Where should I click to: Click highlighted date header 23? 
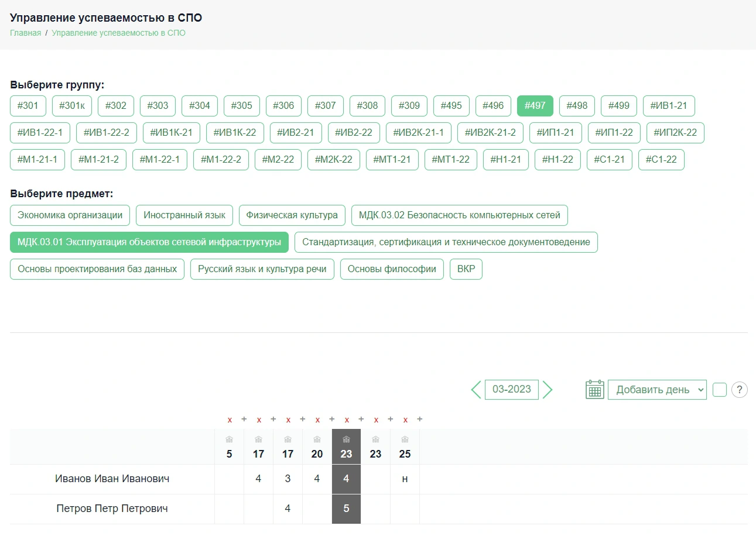(x=347, y=453)
